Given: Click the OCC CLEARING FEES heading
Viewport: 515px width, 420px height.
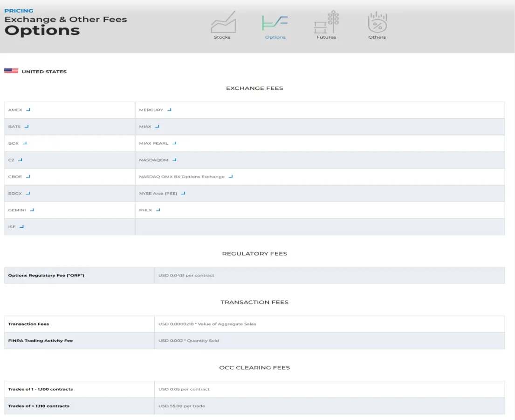Looking at the screenshot, I should [254, 367].
